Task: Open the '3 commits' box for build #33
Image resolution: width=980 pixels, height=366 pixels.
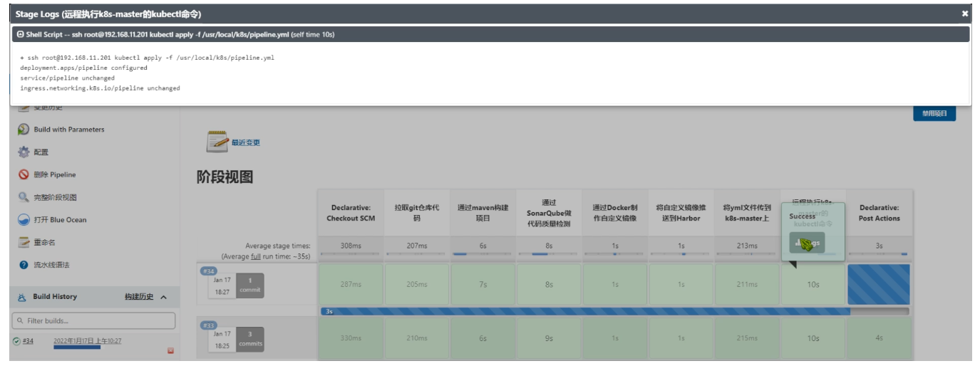Action: (x=249, y=339)
